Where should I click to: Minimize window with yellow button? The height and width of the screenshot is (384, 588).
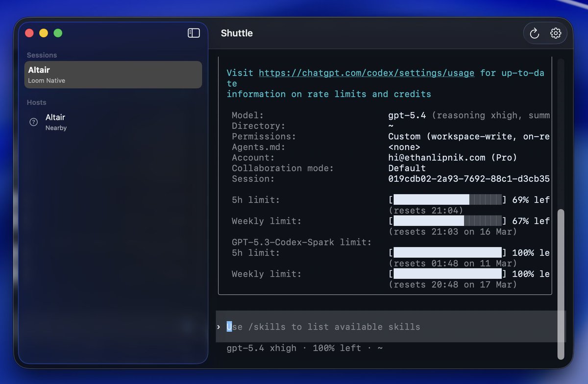(x=44, y=33)
